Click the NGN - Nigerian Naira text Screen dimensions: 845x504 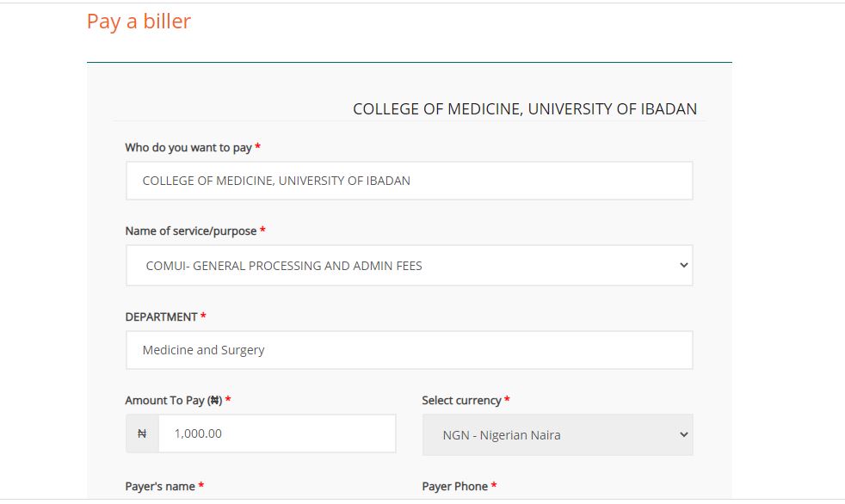click(502, 435)
